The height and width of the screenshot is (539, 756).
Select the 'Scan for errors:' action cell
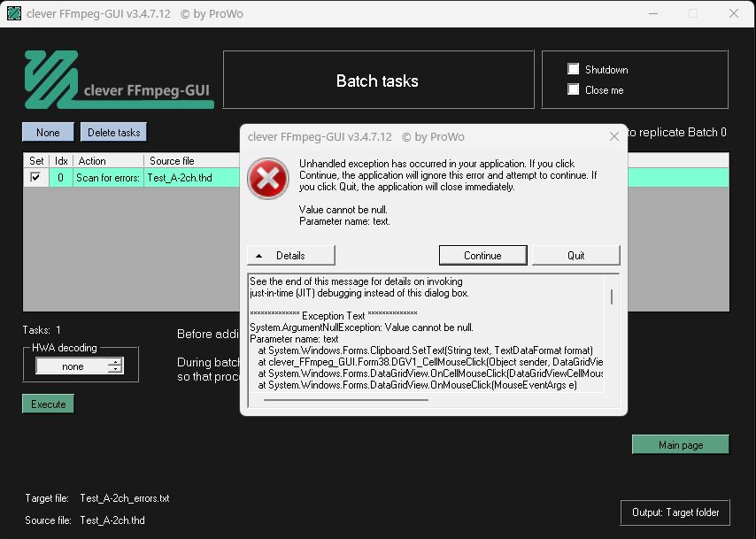(x=109, y=177)
